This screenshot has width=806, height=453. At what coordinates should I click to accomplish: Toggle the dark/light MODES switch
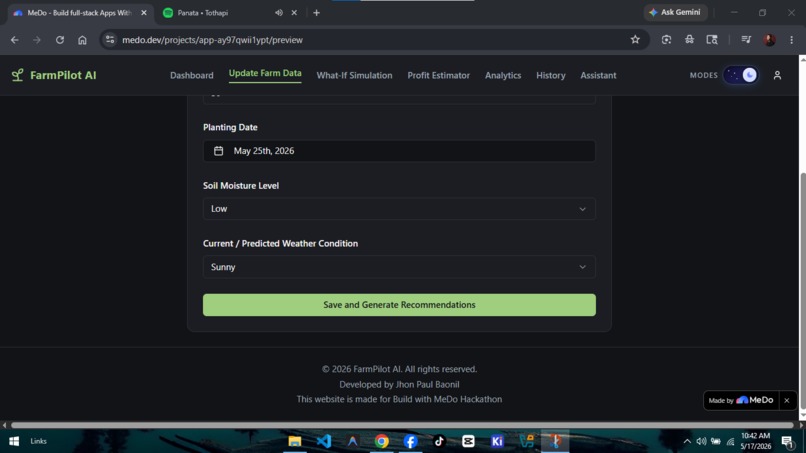pos(741,75)
